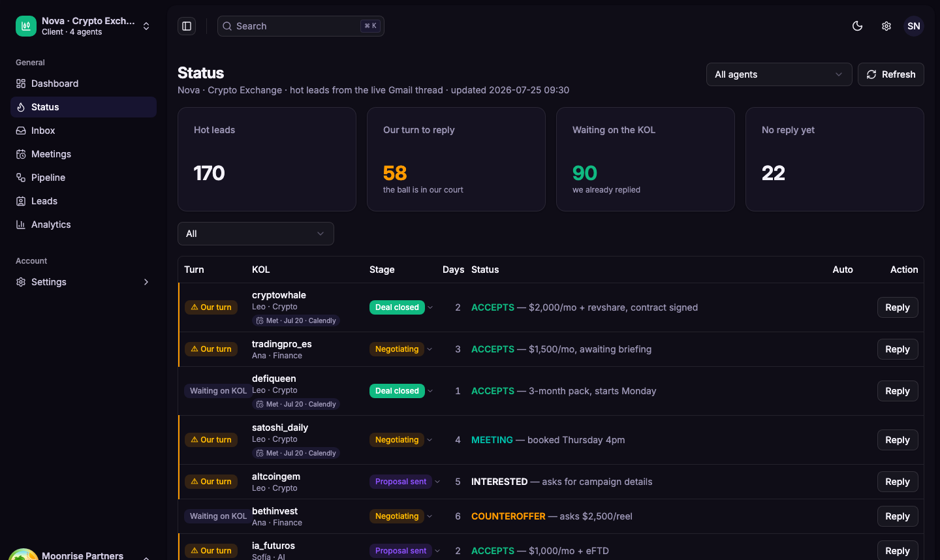
Task: Change tradingpro_es Negotiating stage dropdown
Action: coord(401,349)
